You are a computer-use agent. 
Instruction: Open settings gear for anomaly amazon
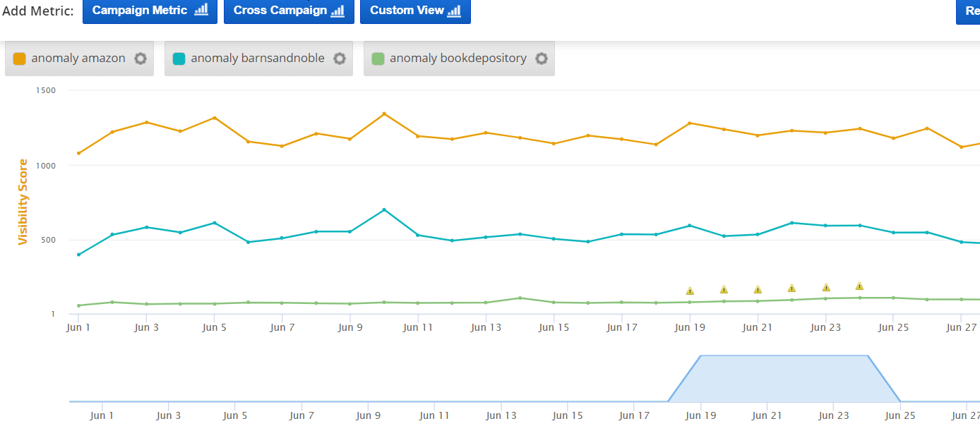tap(141, 59)
